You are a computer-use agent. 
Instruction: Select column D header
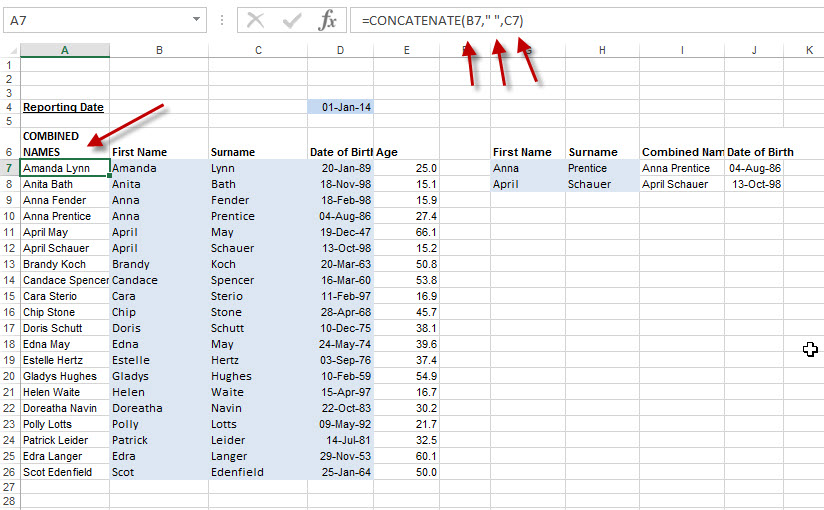coord(341,50)
